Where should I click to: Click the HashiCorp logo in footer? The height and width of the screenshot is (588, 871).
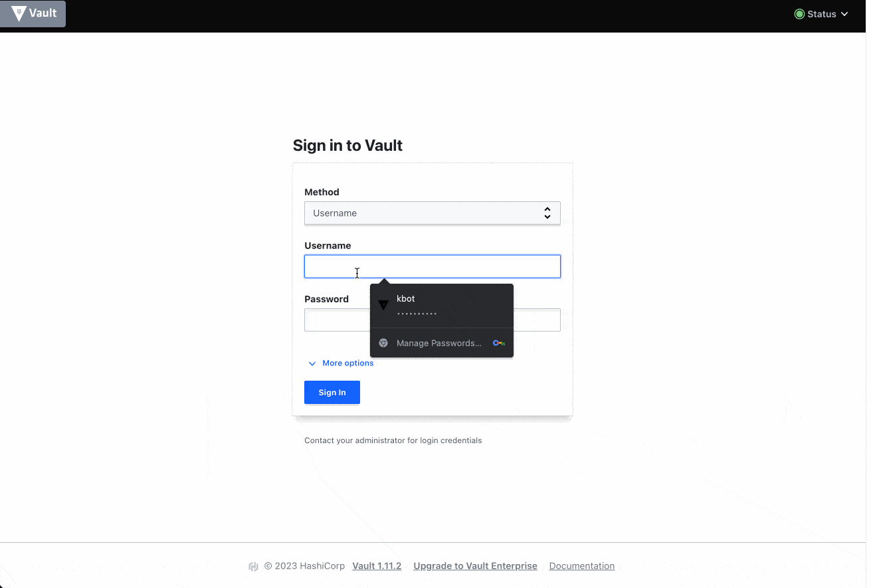[x=253, y=567]
